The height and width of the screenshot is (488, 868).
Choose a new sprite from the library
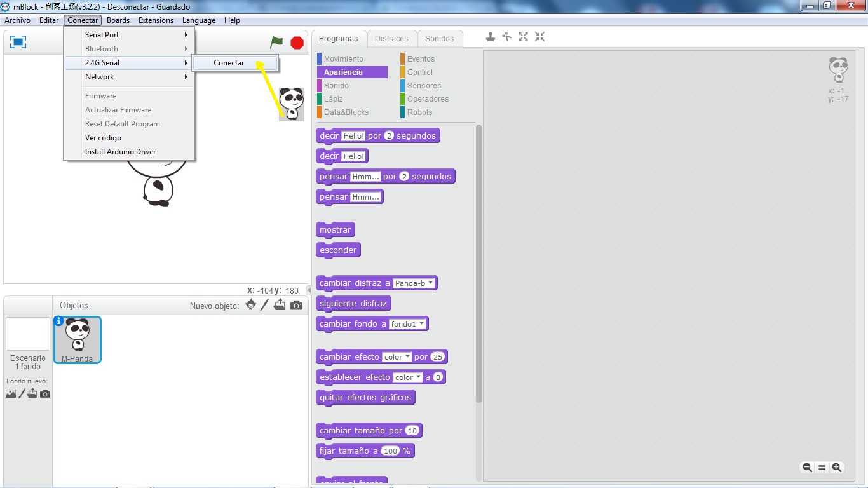pyautogui.click(x=251, y=305)
